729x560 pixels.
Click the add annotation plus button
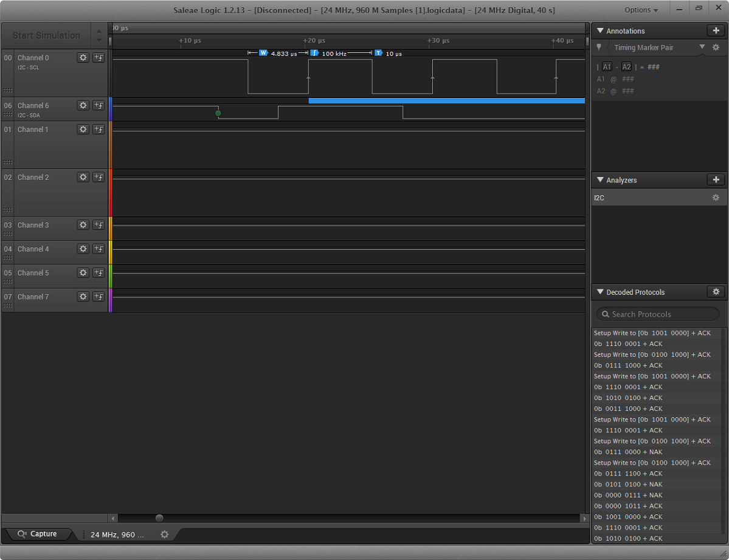tap(716, 31)
